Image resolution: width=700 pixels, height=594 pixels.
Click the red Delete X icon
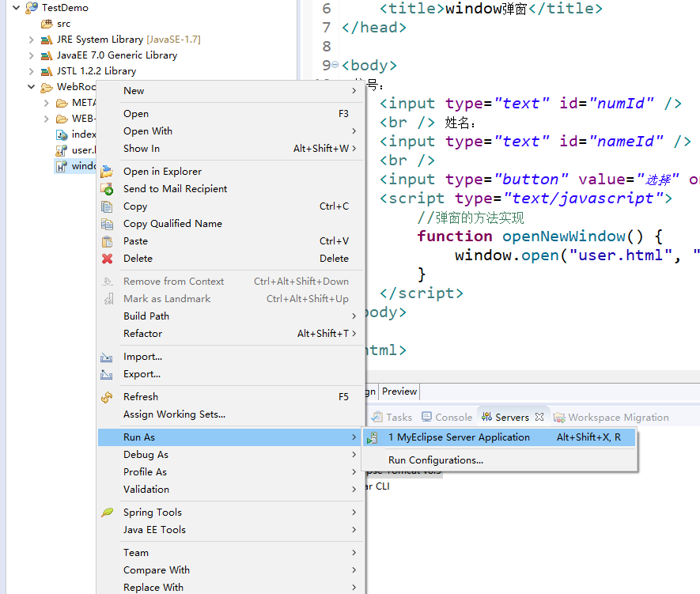click(x=107, y=259)
